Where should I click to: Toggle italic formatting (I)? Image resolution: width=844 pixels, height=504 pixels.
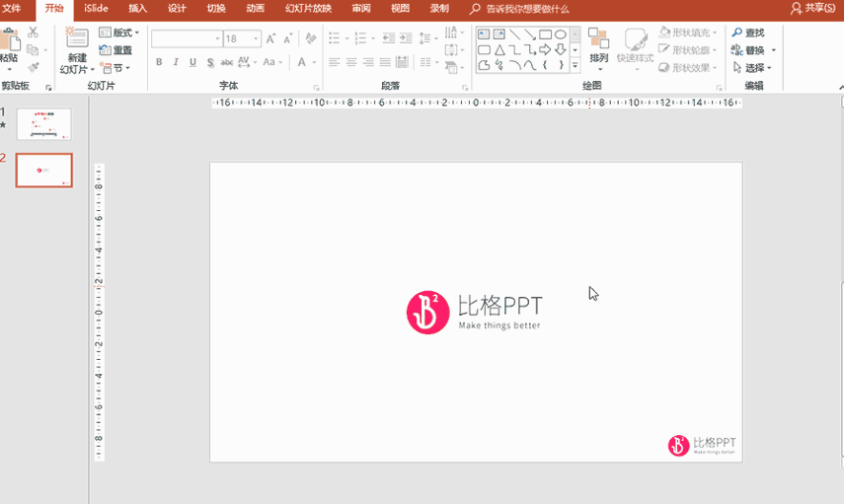(x=176, y=62)
